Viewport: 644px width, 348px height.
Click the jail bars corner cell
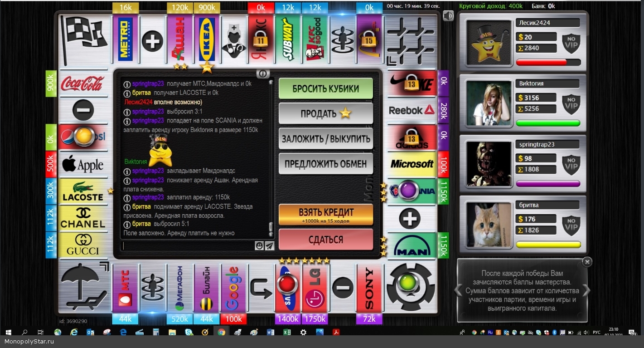(411, 40)
